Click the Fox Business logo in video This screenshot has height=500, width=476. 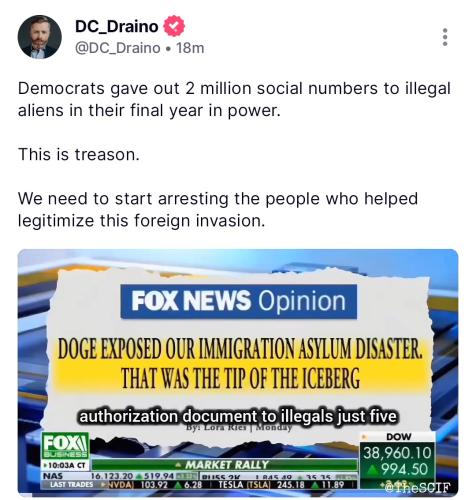coord(65,445)
